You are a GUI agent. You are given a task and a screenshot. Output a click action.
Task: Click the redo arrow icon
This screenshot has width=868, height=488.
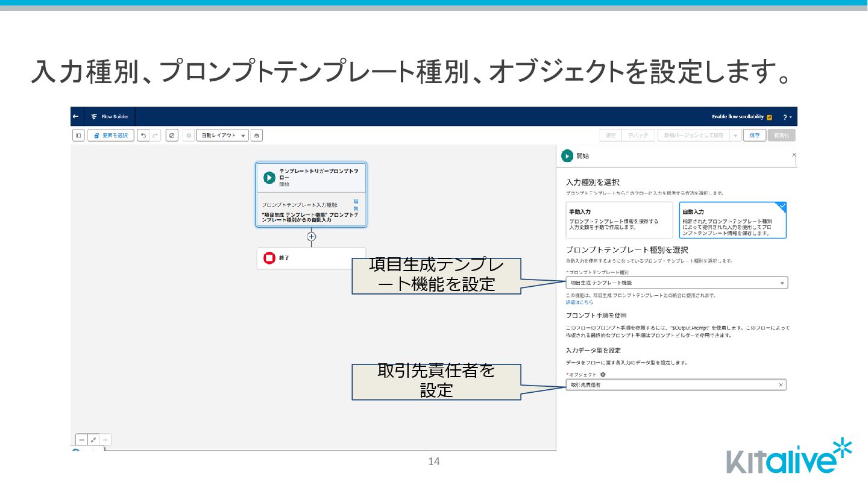pos(156,136)
